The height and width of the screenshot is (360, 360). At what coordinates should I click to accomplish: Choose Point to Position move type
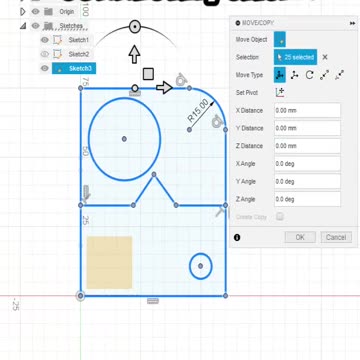pyautogui.click(x=340, y=75)
